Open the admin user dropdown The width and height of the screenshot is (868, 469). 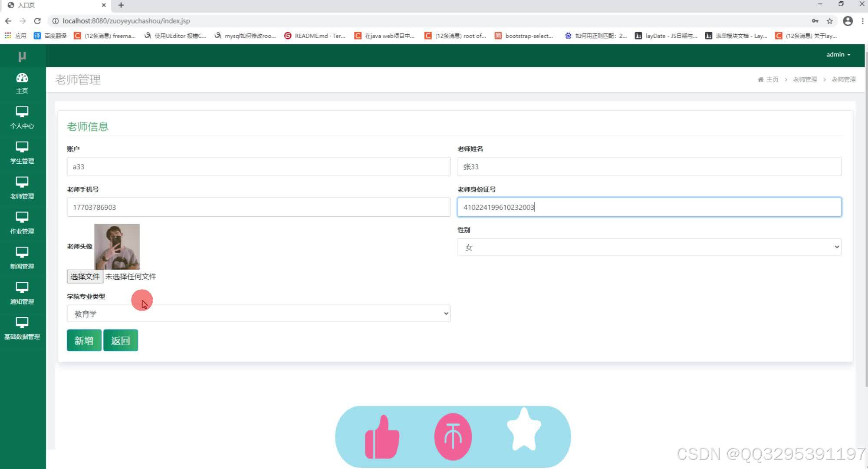click(x=838, y=55)
